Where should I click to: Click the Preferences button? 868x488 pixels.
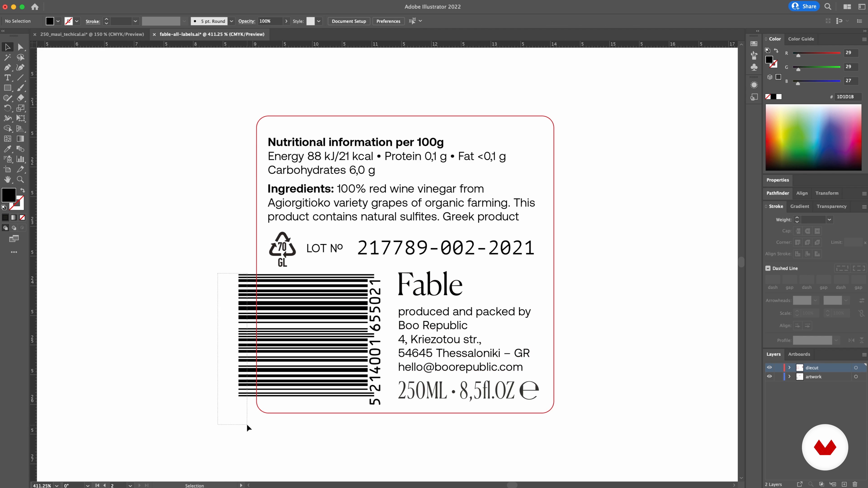pyautogui.click(x=388, y=21)
